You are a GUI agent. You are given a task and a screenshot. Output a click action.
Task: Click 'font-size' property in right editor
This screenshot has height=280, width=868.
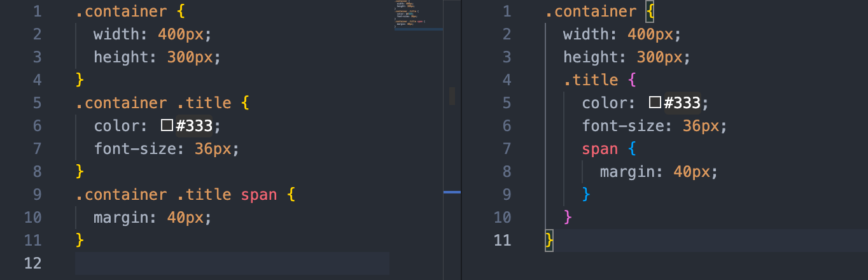pyautogui.click(x=623, y=126)
